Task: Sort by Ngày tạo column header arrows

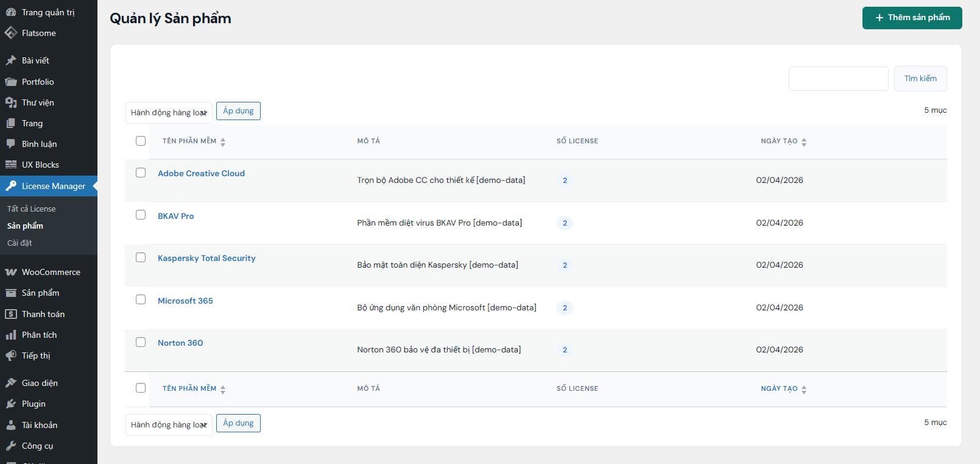Action: [803, 141]
